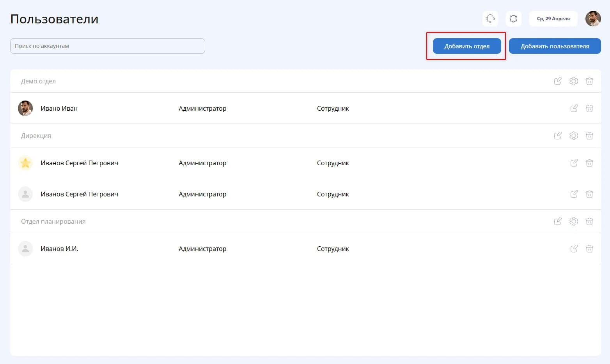Click Добавить отдел button
Viewport: 610px width, 364px height.
(x=467, y=46)
